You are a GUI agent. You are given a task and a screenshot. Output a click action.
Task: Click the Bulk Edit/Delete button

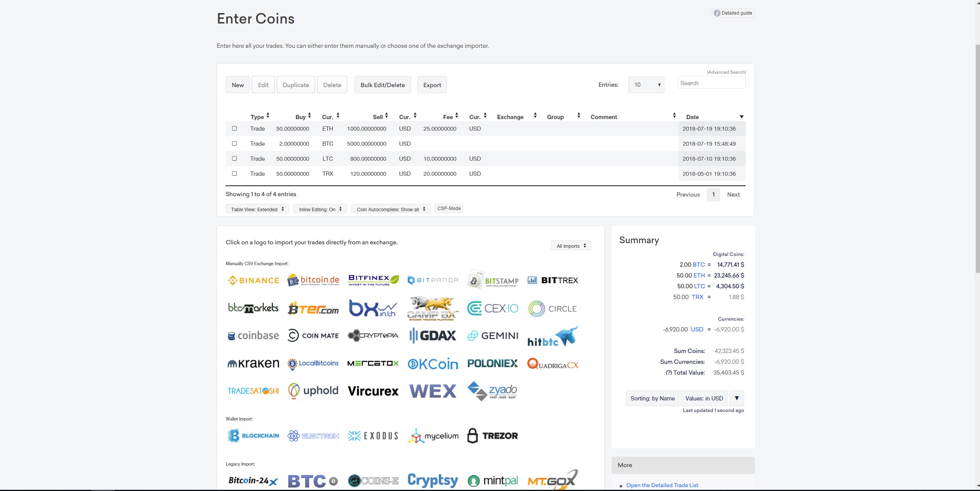click(383, 85)
